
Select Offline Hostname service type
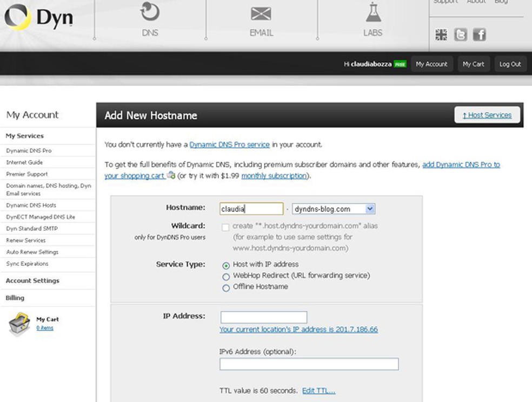(x=227, y=287)
